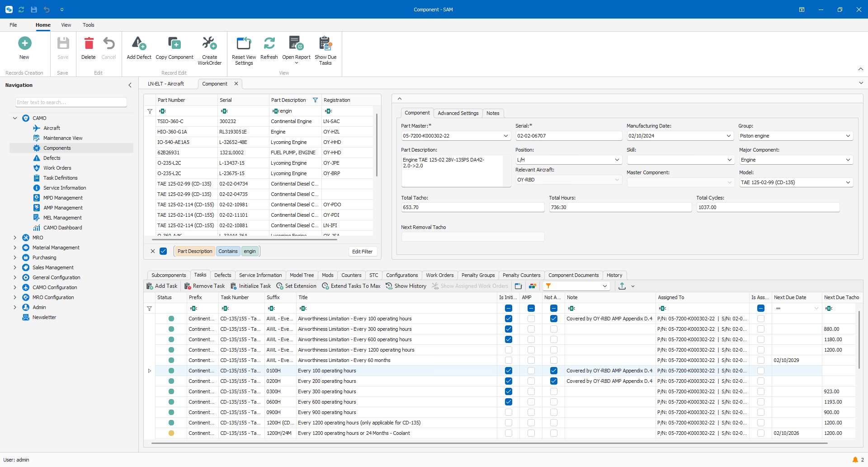
Task: Toggle Is Initialized for Every 600 operating hours
Action: pos(509,402)
